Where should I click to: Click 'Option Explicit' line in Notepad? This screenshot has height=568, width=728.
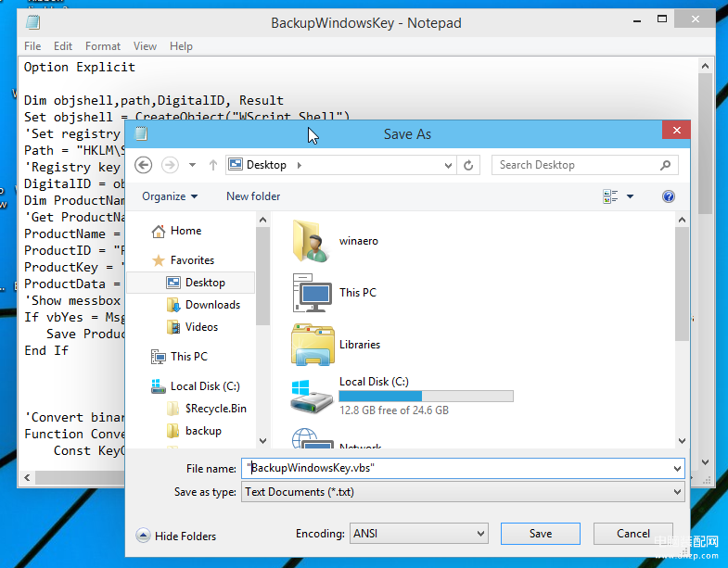(x=80, y=68)
